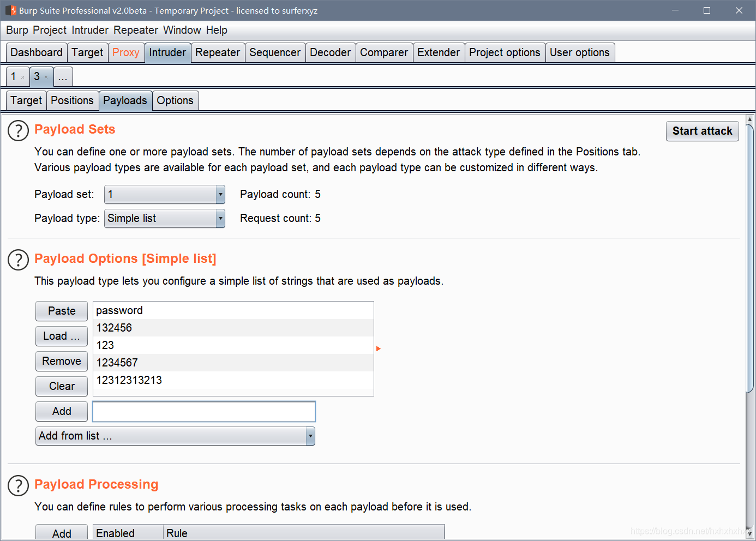Switch to the Dashboard tab
This screenshot has width=756, height=541.
pos(37,52)
